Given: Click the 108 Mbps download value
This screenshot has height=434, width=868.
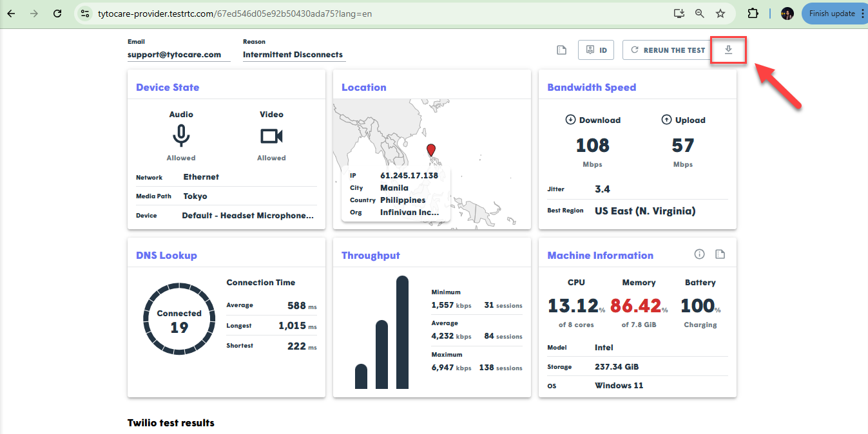Looking at the screenshot, I should coord(592,146).
